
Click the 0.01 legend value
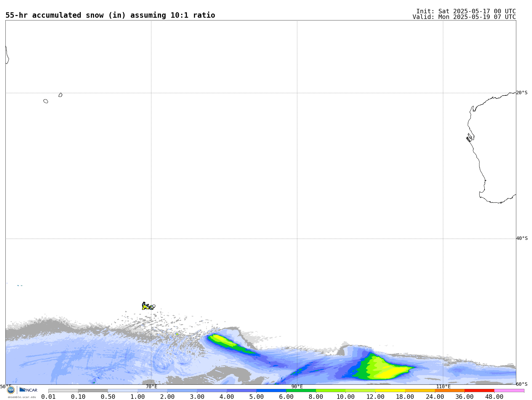click(x=49, y=397)
